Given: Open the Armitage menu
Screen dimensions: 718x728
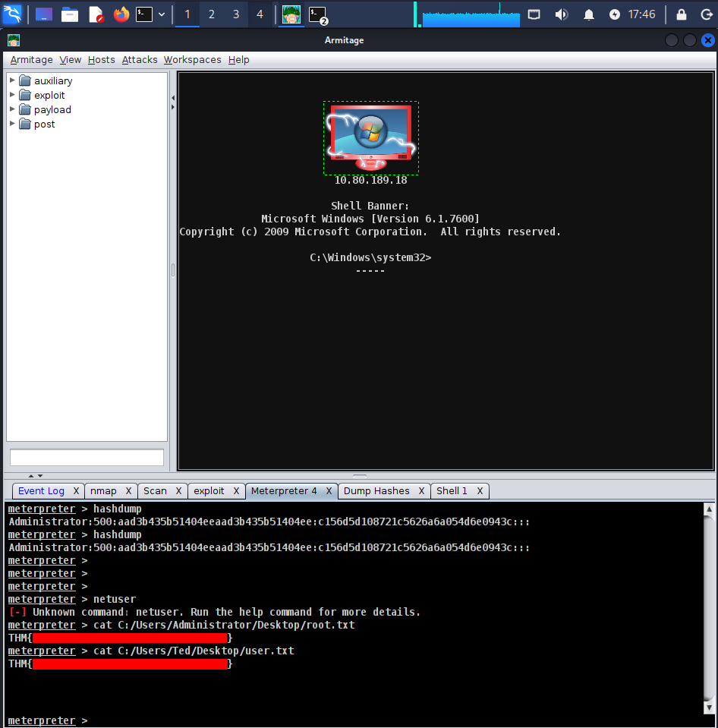Looking at the screenshot, I should tap(32, 60).
